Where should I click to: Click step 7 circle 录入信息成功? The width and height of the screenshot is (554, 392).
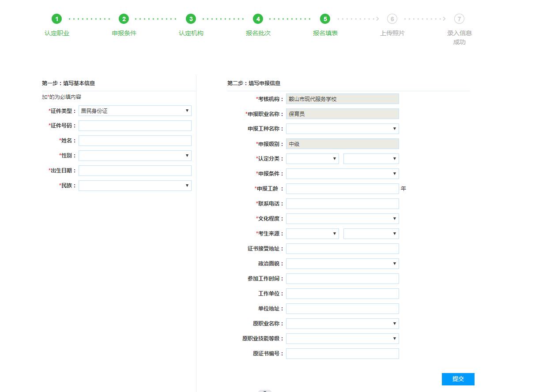tap(460, 19)
